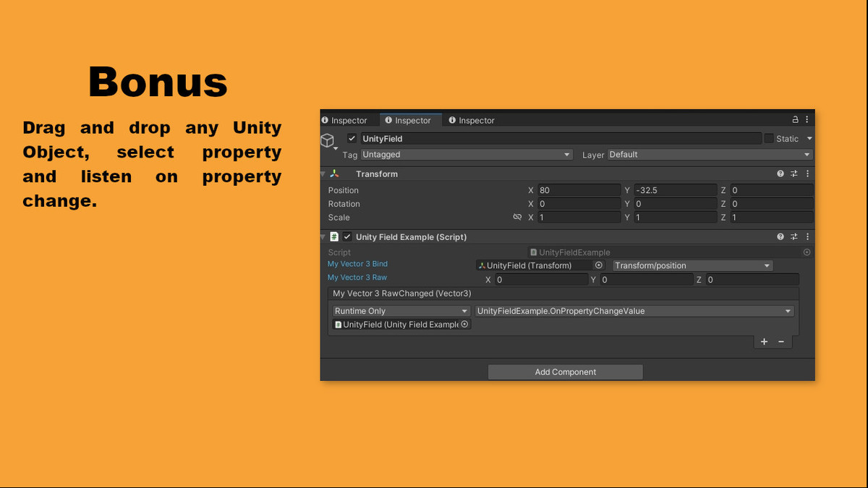The width and height of the screenshot is (868, 488).
Task: Click the Position Y field with -32.5
Action: pos(676,190)
